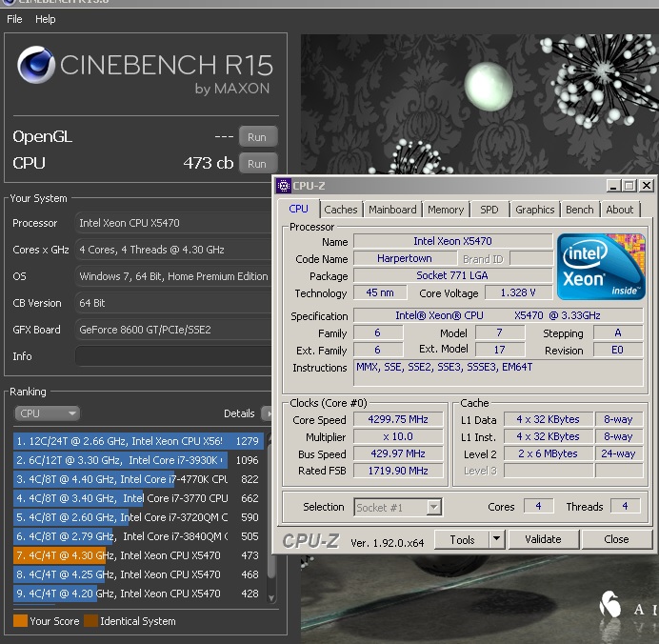Viewport: 659px width, 644px height.
Task: Click the Rated FSB value 1719.90 MHz
Action: coord(398,471)
